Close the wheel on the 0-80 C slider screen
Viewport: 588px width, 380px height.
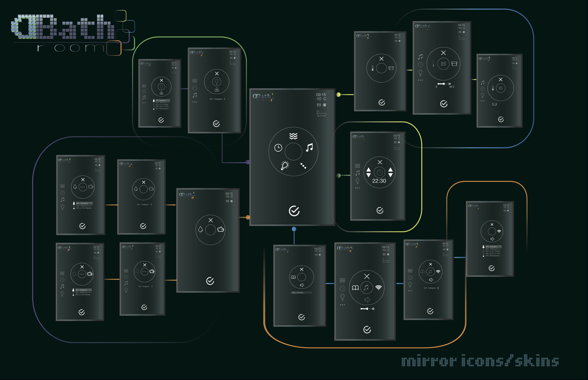click(443, 53)
